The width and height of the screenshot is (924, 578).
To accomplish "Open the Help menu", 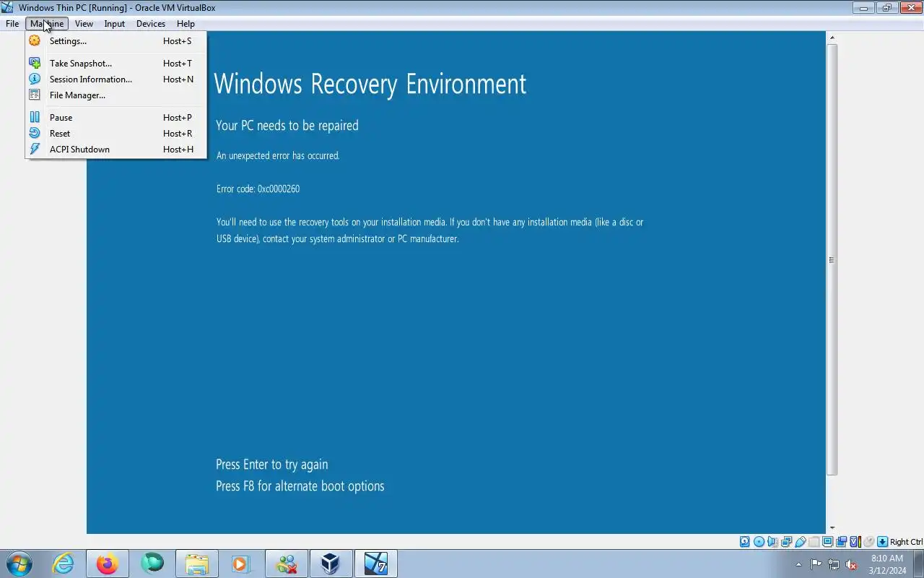I will point(186,24).
